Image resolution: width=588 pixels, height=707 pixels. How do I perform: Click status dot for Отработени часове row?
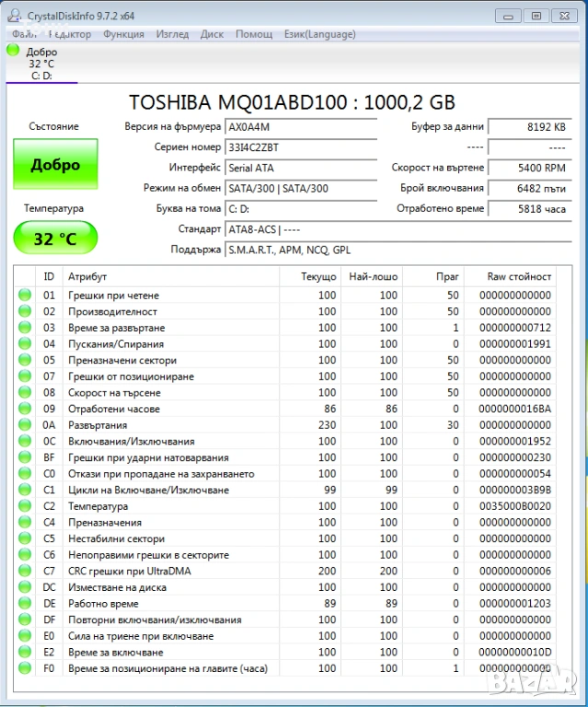(x=24, y=409)
